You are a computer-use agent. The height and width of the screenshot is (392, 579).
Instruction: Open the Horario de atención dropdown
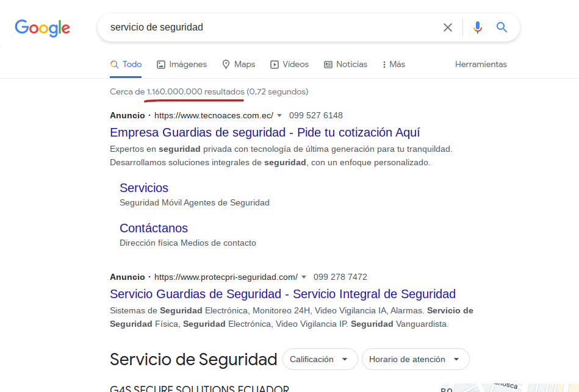tap(415, 359)
